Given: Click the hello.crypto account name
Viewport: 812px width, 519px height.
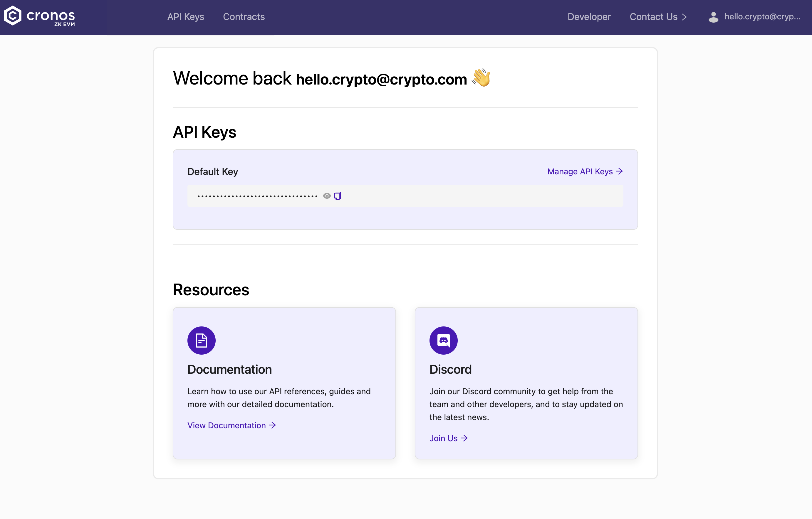Looking at the screenshot, I should pos(763,16).
